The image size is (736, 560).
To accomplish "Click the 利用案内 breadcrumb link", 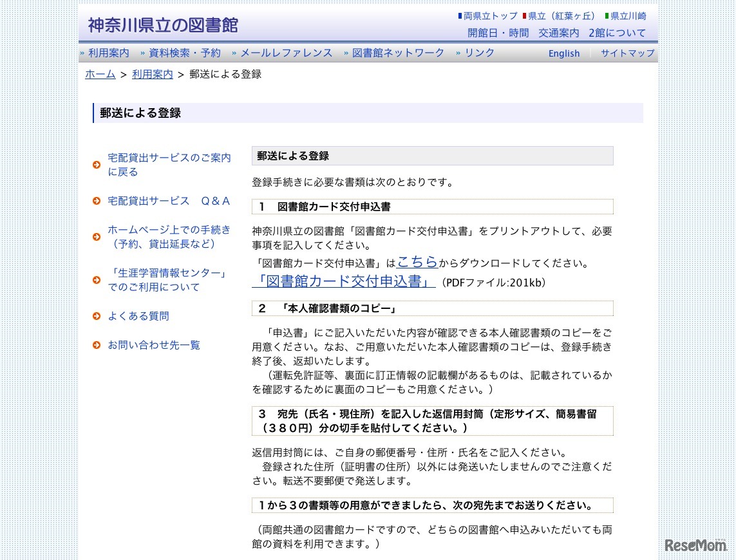I will pyautogui.click(x=153, y=74).
